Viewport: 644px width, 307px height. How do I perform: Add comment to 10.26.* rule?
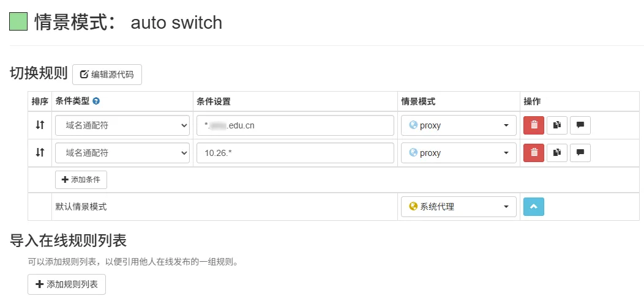[580, 153]
